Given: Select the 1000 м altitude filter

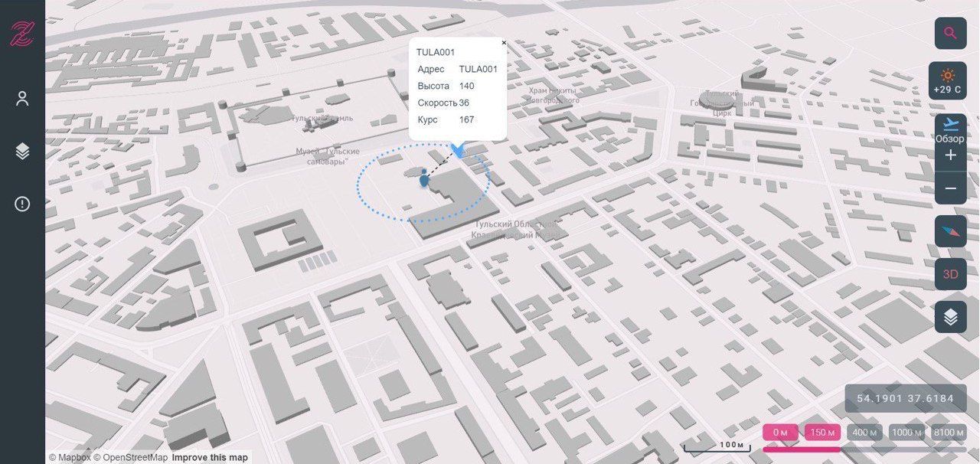Looking at the screenshot, I should coord(906,433).
